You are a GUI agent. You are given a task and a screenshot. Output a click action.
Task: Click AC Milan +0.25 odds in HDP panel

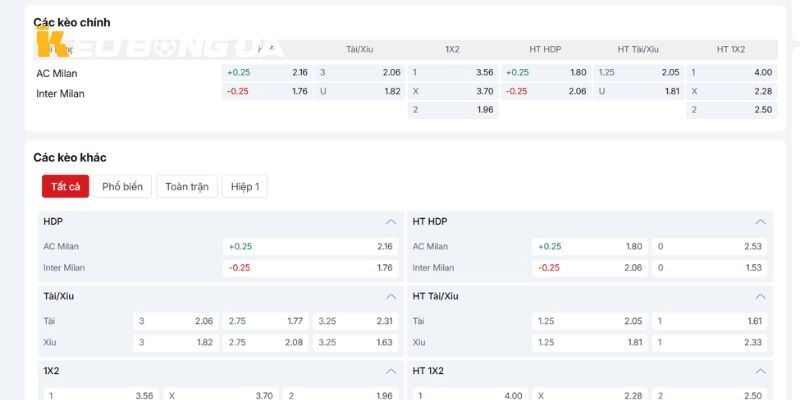[310, 246]
